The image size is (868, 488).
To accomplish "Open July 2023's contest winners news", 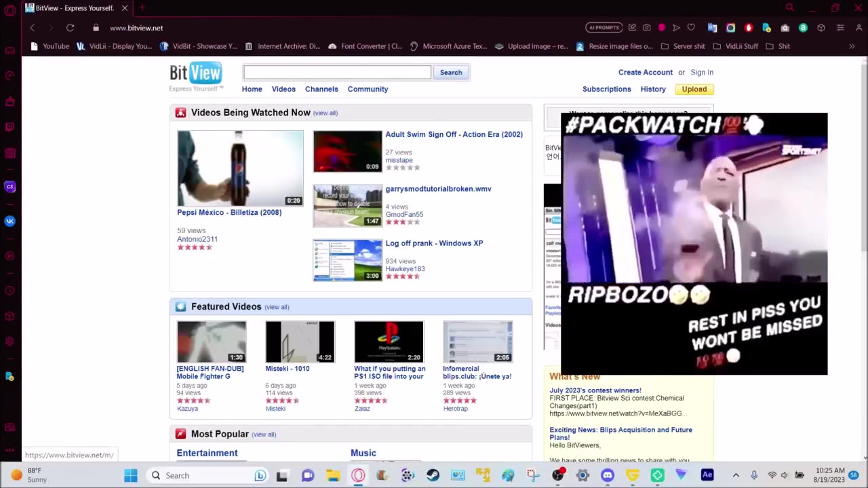I will pos(595,390).
